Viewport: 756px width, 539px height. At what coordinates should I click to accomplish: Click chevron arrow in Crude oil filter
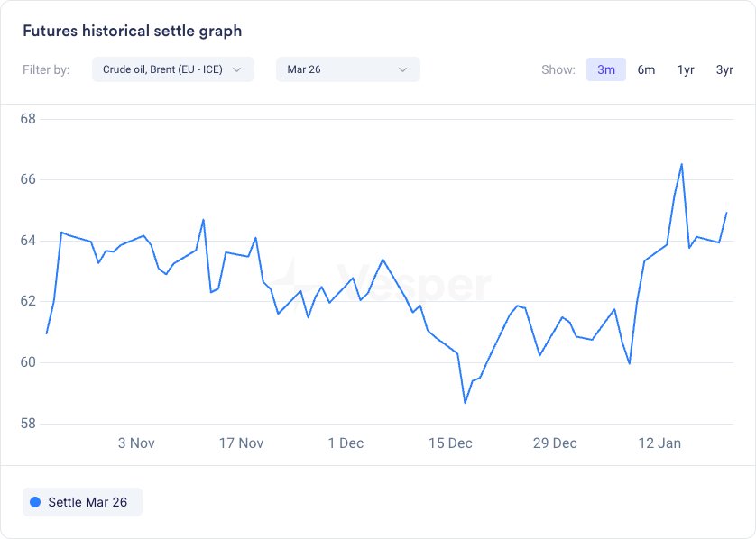[x=237, y=69]
